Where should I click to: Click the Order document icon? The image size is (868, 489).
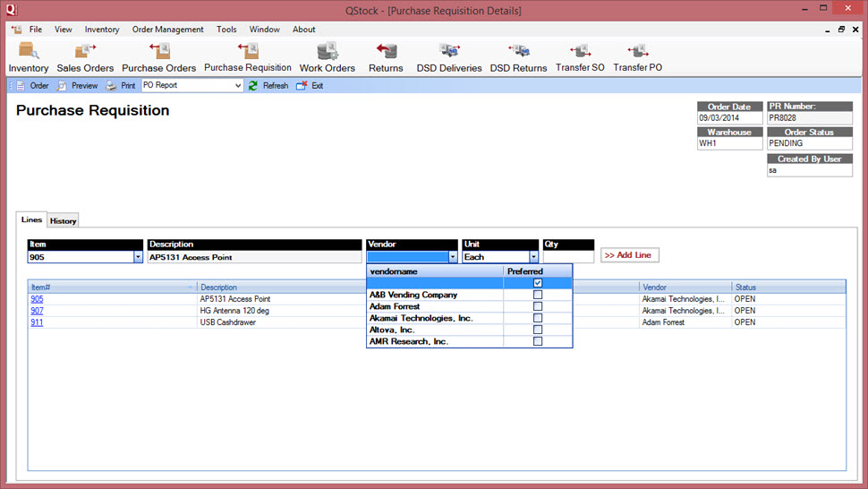[21, 86]
